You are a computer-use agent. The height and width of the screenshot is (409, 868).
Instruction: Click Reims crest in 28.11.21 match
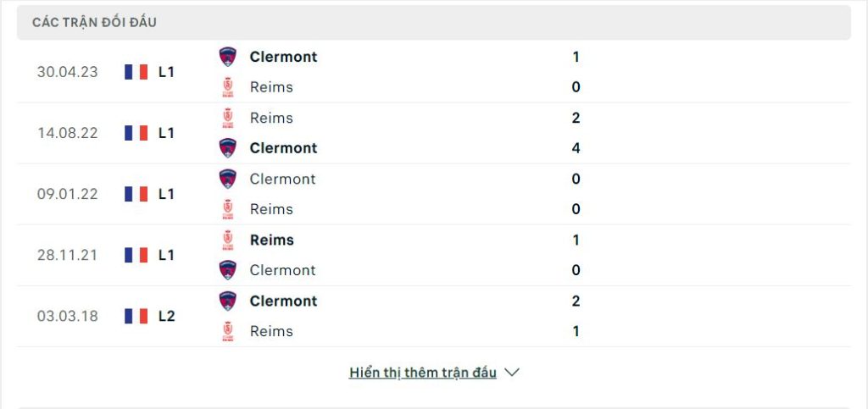pyautogui.click(x=227, y=240)
